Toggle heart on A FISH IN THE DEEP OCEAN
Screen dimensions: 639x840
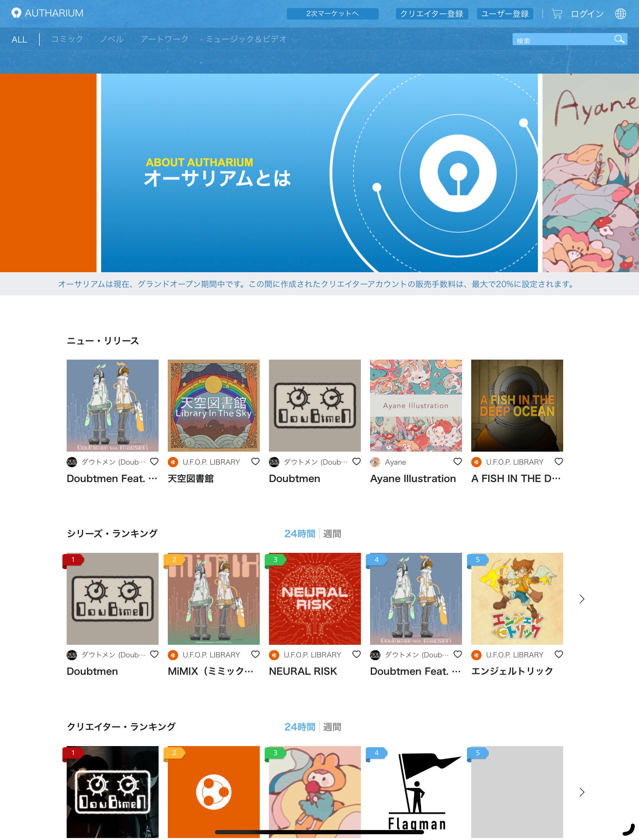tap(559, 462)
